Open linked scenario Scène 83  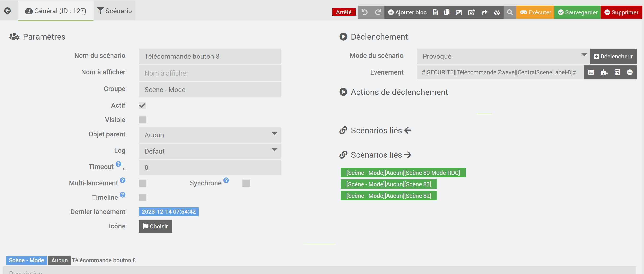tap(388, 184)
